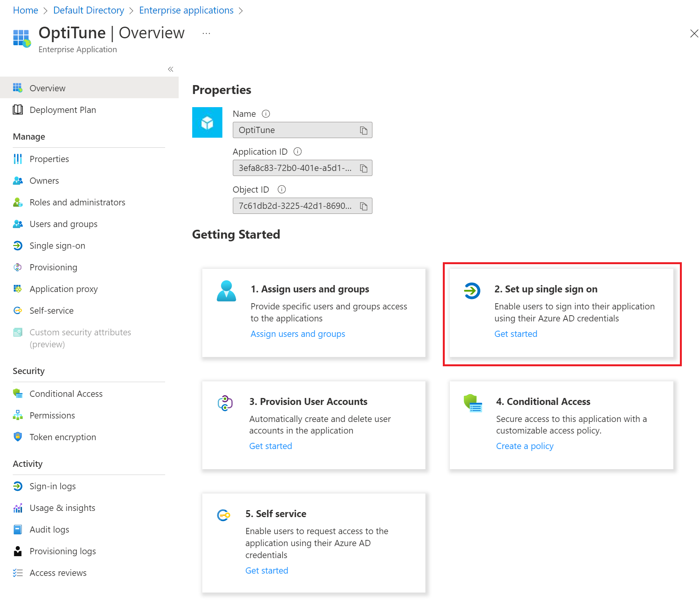Click the Sign-in logs icon
Image resolution: width=700 pixels, height=608 pixels.
coord(18,486)
